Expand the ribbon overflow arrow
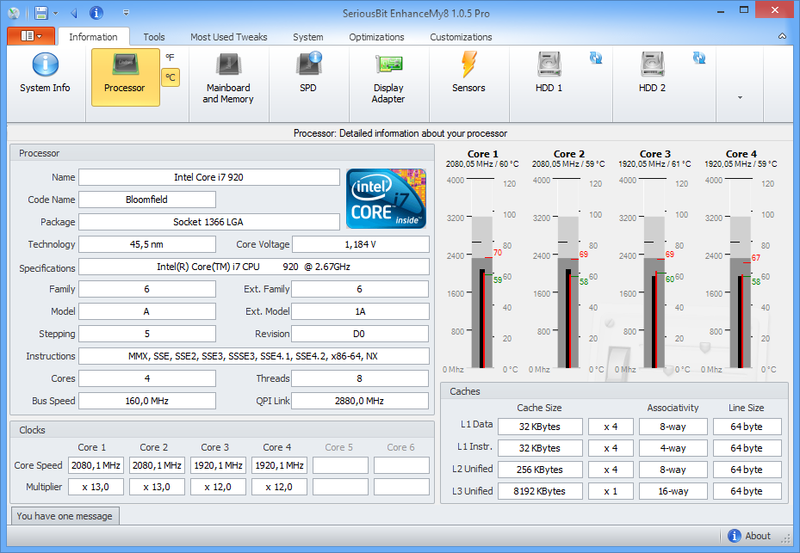 (740, 97)
